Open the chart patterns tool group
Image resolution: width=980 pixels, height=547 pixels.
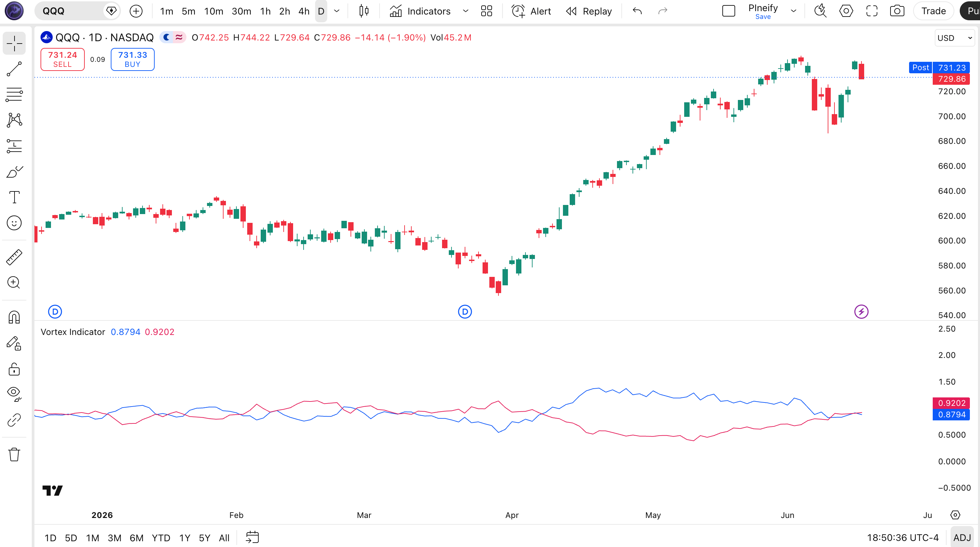click(14, 120)
